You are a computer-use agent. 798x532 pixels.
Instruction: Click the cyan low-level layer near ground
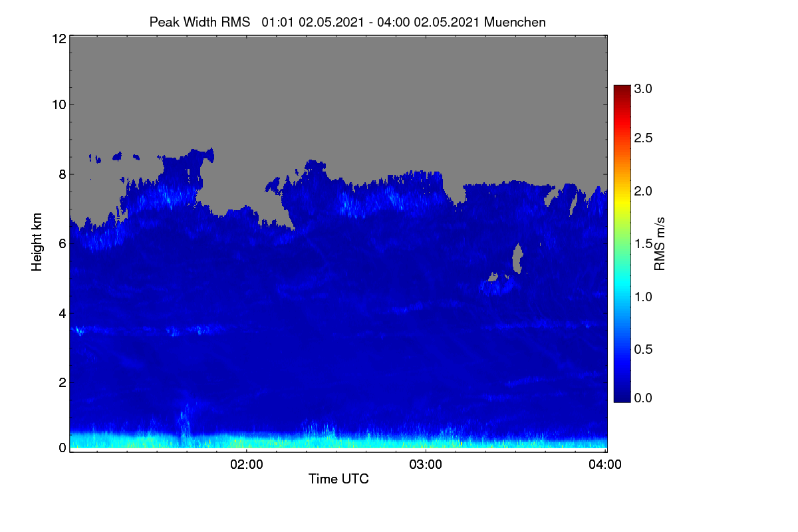click(338, 442)
